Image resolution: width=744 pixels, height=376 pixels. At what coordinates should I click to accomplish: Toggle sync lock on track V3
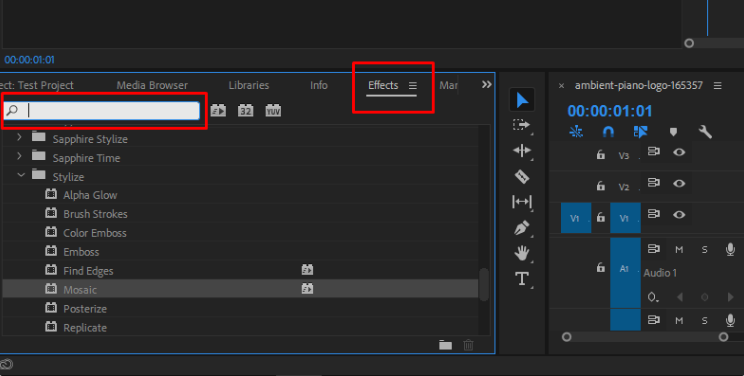pos(653,151)
